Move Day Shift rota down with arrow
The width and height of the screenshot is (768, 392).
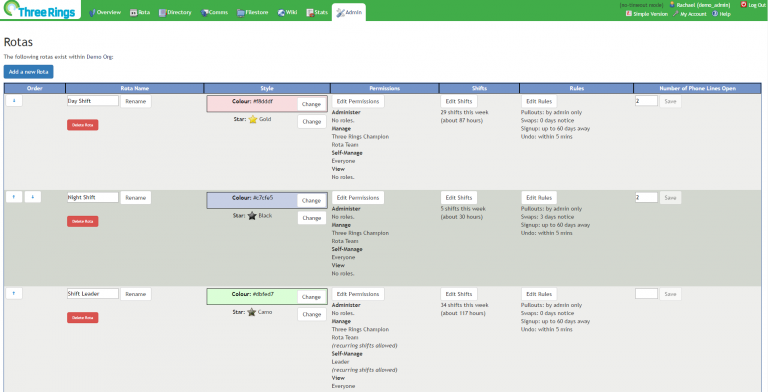(x=14, y=100)
